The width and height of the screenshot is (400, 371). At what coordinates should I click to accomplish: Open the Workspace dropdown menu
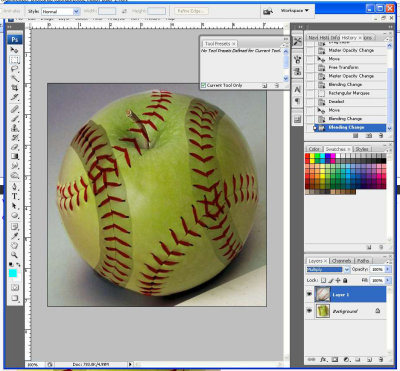[295, 11]
